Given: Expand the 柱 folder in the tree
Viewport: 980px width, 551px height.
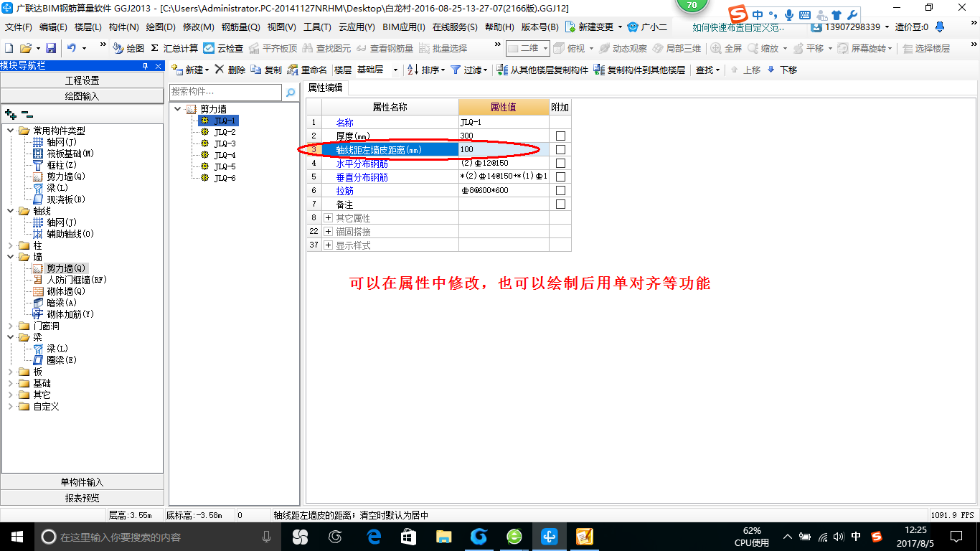Looking at the screenshot, I should (11, 245).
